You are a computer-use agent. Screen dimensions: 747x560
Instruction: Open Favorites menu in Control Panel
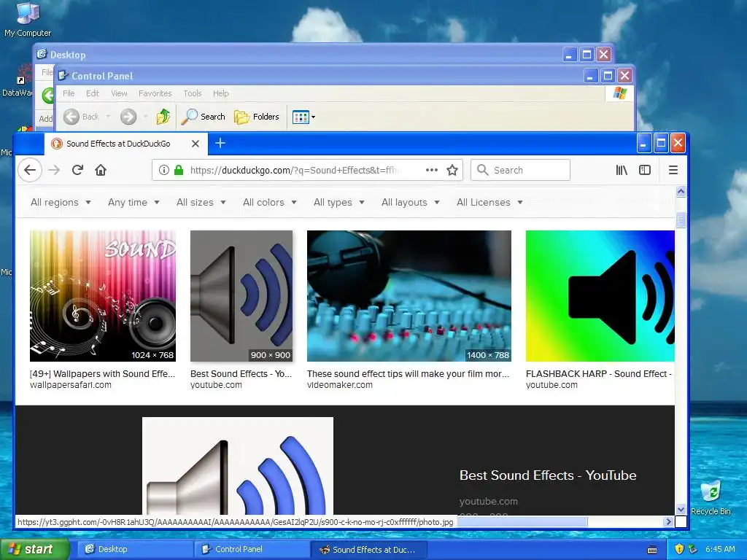point(155,93)
